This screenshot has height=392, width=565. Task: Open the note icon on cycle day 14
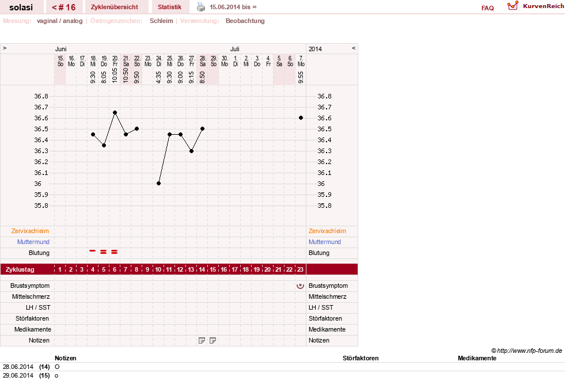(x=202, y=340)
